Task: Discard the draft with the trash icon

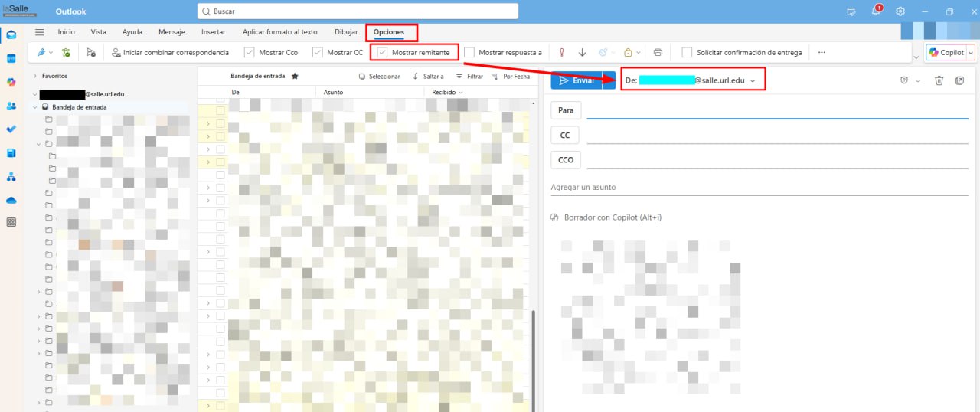Action: coord(939,80)
